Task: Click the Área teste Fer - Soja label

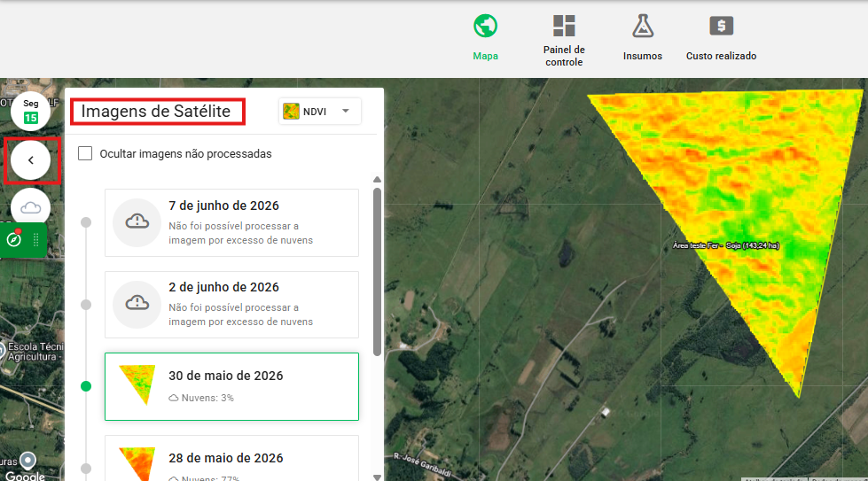Action: click(x=726, y=245)
